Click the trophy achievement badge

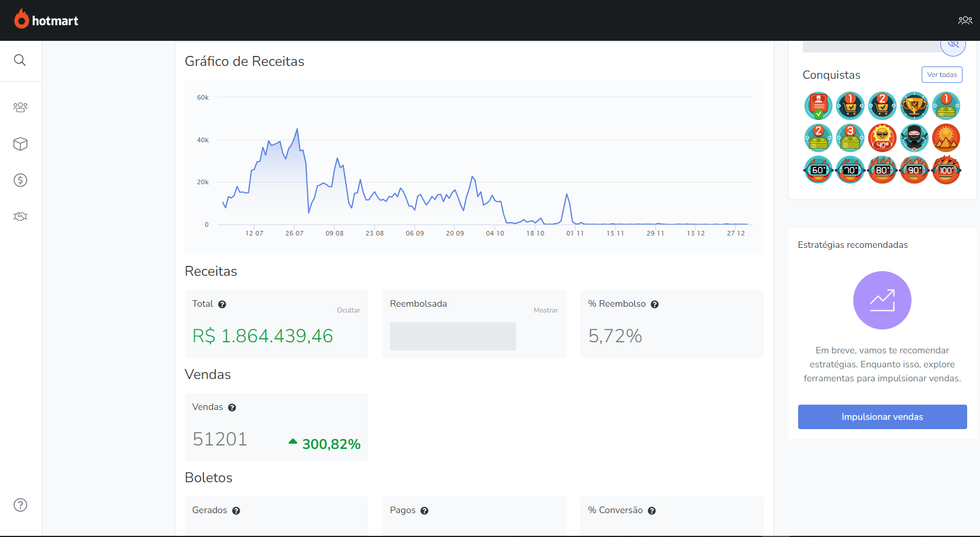[x=914, y=106]
